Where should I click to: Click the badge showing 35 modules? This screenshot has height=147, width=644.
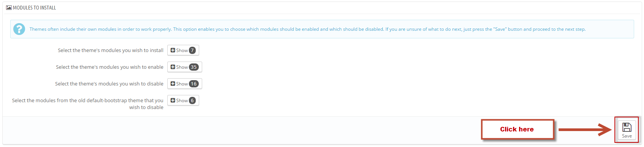[x=194, y=67]
